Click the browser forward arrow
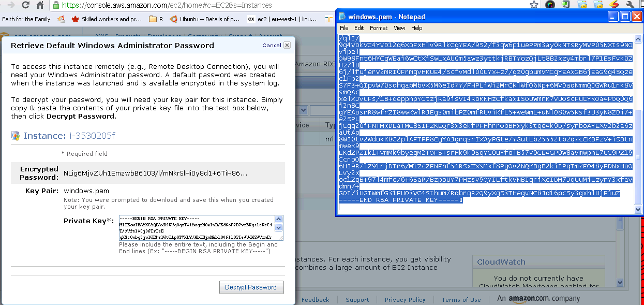644x305 pixels. click(10, 5)
